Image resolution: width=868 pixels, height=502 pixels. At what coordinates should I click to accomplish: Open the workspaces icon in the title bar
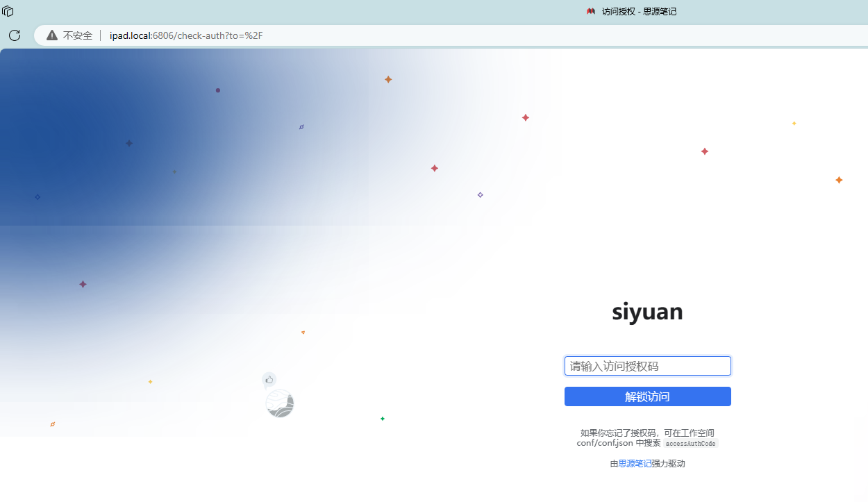[x=8, y=11]
